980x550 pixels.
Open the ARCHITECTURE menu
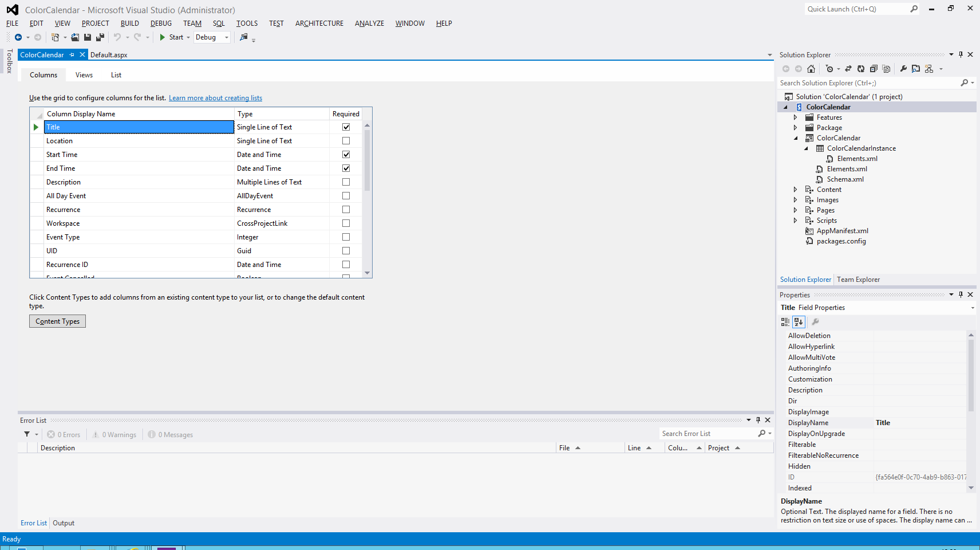tap(319, 23)
